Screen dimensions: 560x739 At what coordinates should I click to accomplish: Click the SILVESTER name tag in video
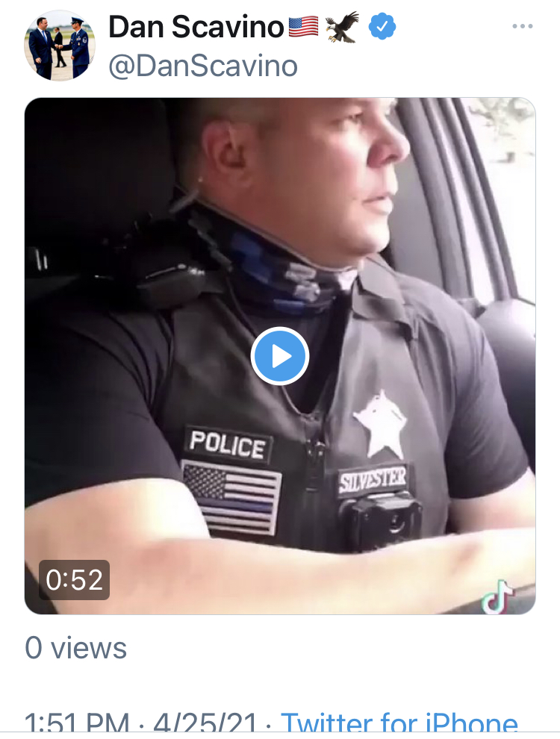click(x=372, y=480)
